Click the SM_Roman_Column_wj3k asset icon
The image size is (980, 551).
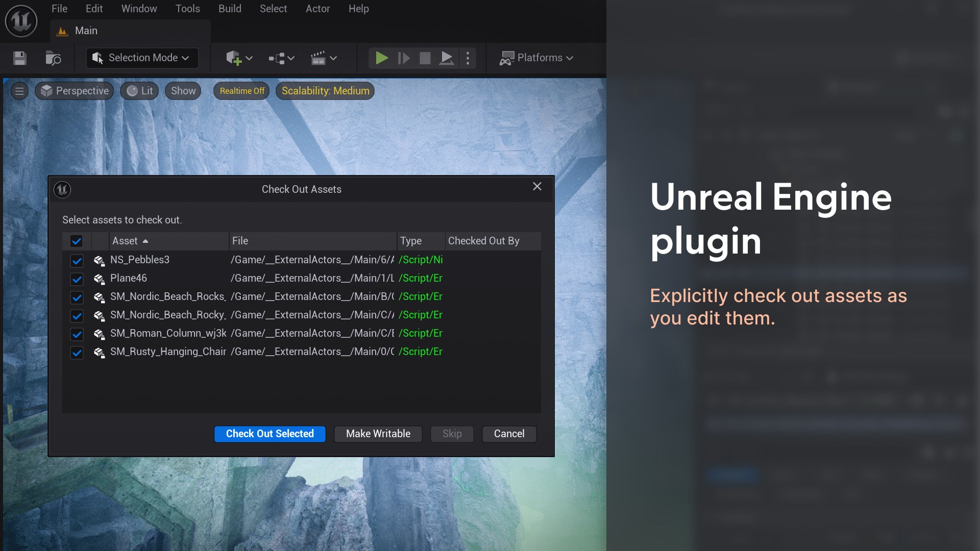click(99, 334)
